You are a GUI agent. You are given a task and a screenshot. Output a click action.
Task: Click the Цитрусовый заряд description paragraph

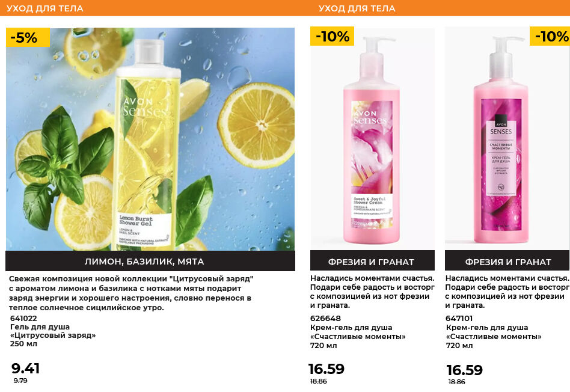point(131,293)
